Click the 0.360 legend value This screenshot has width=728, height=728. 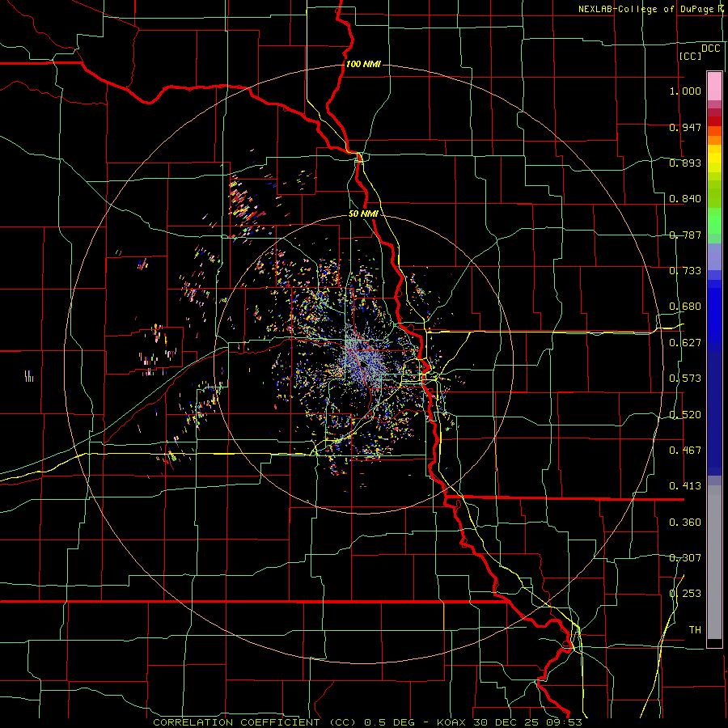[685, 523]
